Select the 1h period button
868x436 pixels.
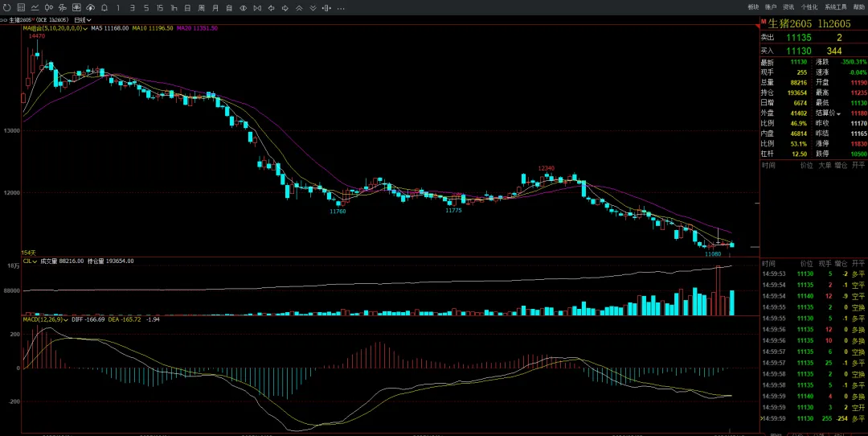point(174,8)
